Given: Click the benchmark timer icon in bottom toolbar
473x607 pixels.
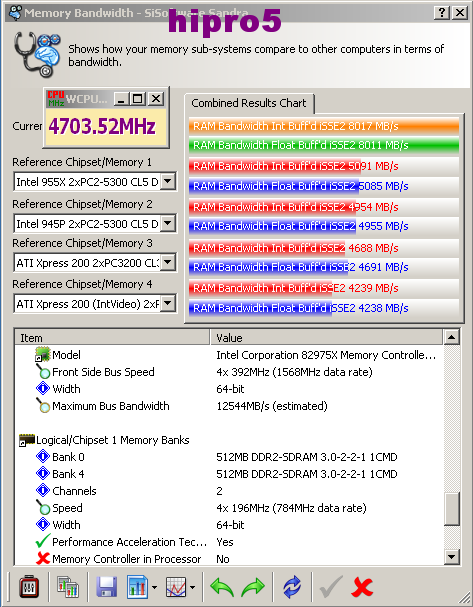Looking at the screenshot, I should [29, 586].
